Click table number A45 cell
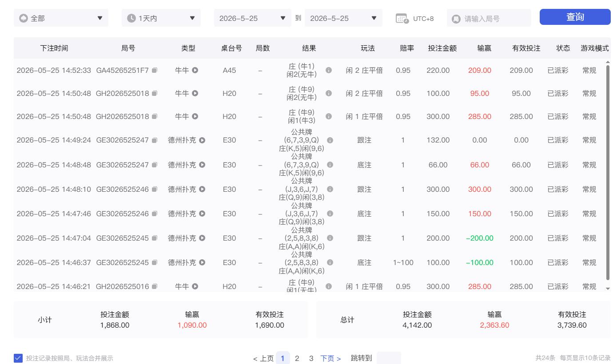613x364 pixels. pyautogui.click(x=229, y=70)
